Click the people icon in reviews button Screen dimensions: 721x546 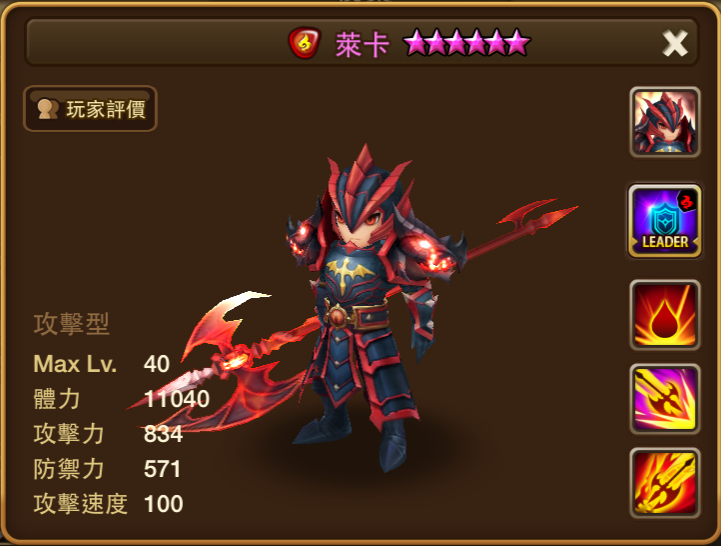pyautogui.click(x=48, y=109)
